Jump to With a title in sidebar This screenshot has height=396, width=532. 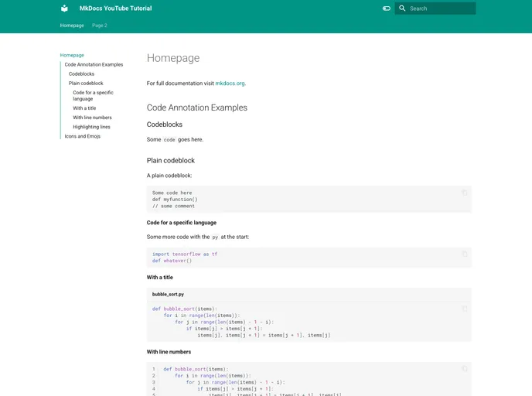click(84, 108)
